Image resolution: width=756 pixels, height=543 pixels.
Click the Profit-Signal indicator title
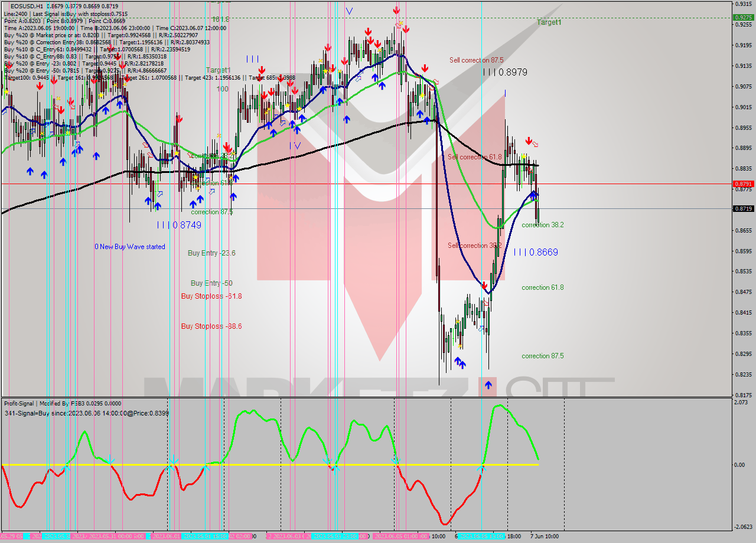63,403
